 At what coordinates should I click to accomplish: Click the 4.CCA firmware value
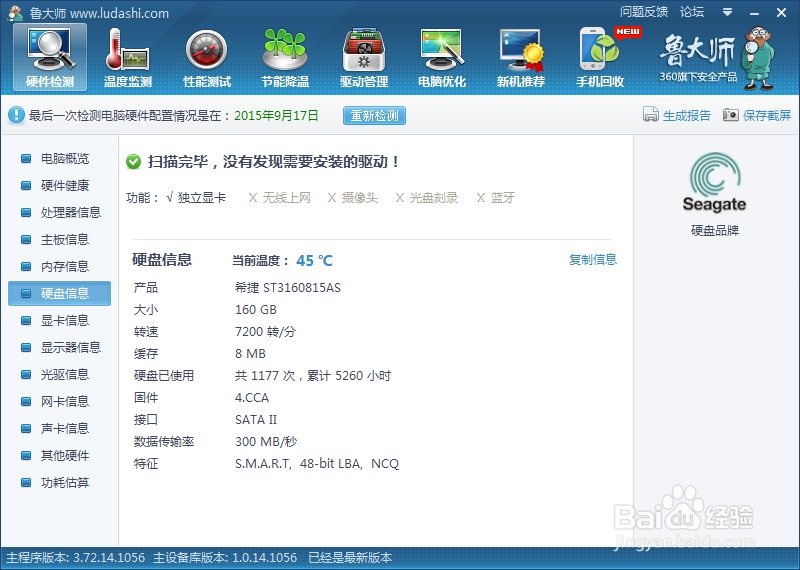pos(252,398)
